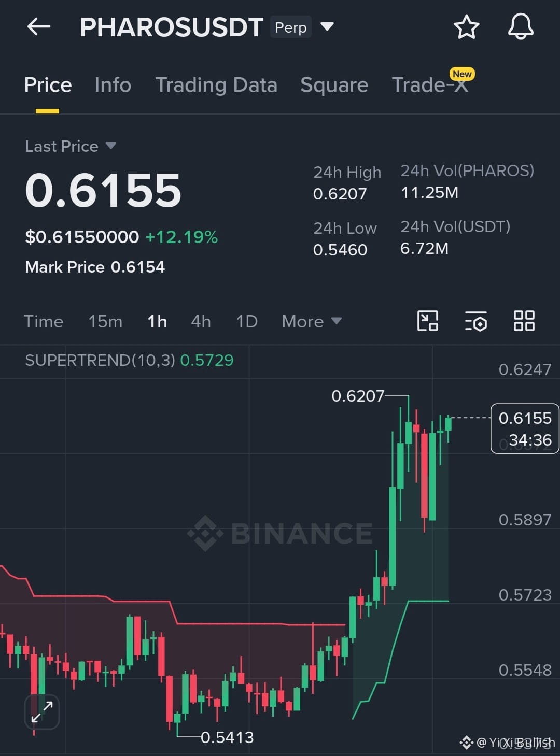Image resolution: width=560 pixels, height=756 pixels.
Task: Switch to the Price tab
Action: (48, 85)
